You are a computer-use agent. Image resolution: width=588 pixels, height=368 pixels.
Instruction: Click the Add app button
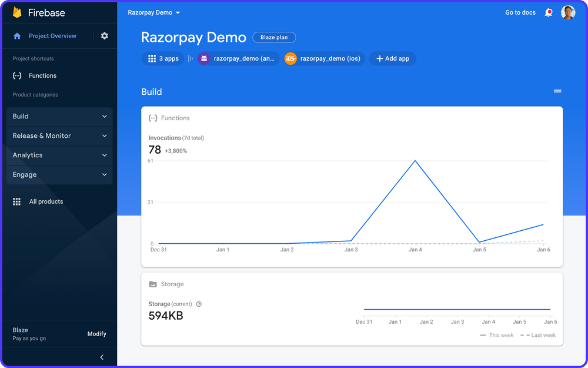pyautogui.click(x=392, y=58)
